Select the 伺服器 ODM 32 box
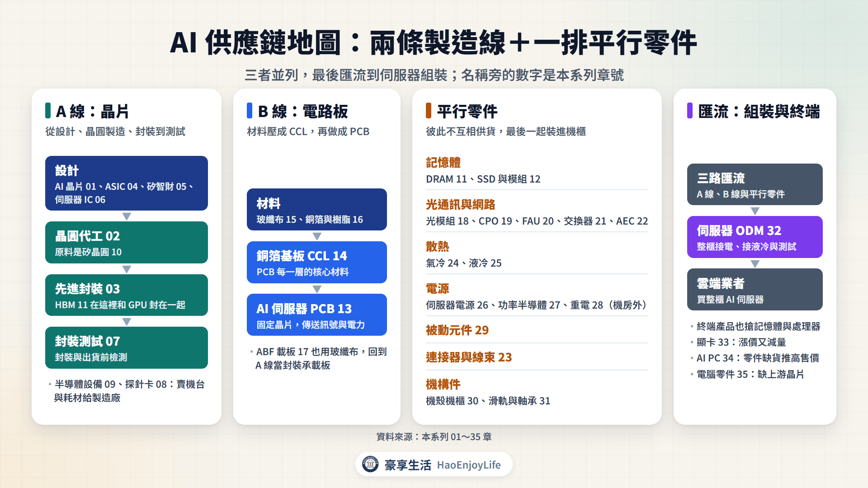The height and width of the screenshot is (488, 868). coord(755,237)
